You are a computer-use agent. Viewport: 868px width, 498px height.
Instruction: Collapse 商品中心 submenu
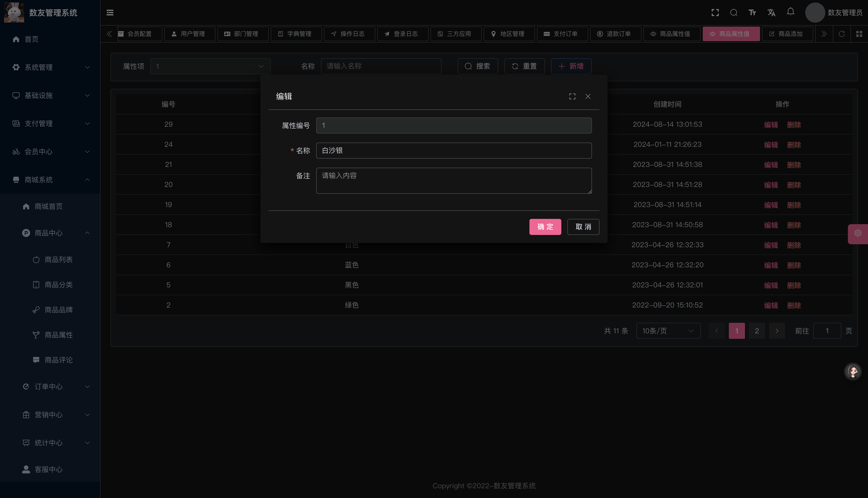[x=50, y=233]
